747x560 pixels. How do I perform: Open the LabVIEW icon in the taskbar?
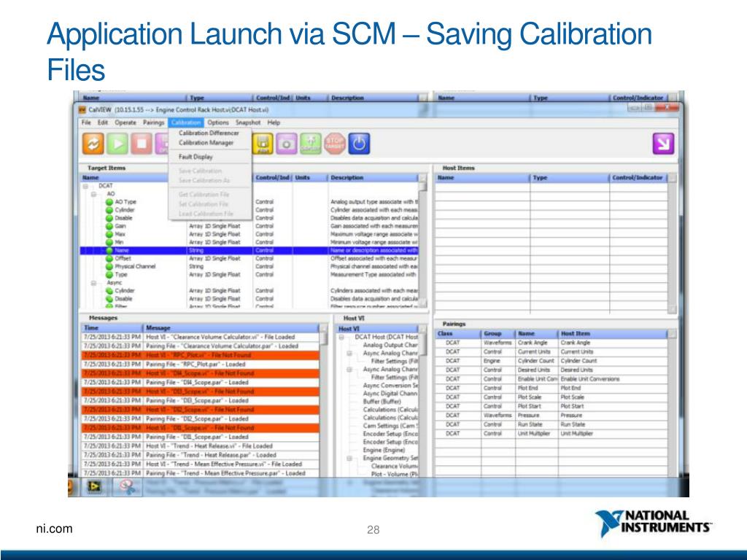point(95,486)
